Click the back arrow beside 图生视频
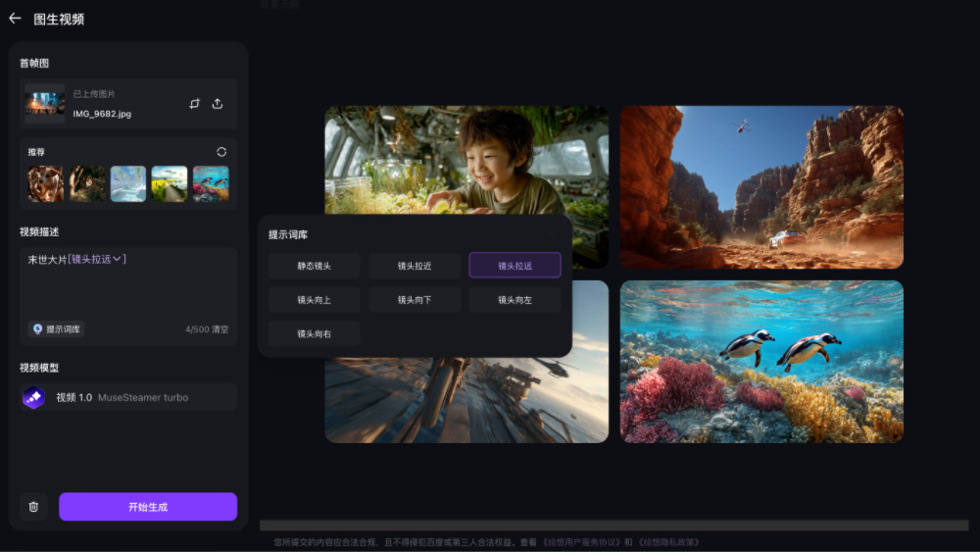This screenshot has width=980, height=552. point(15,19)
